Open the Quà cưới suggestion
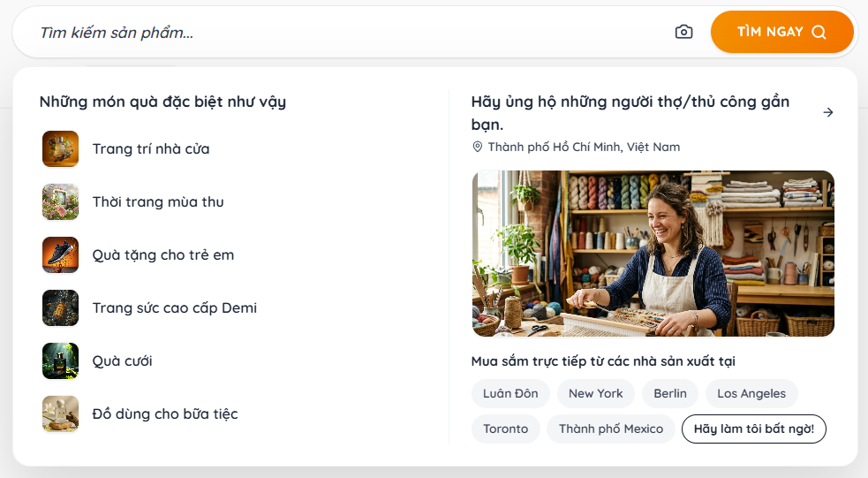This screenshot has width=868, height=478. pos(122,361)
